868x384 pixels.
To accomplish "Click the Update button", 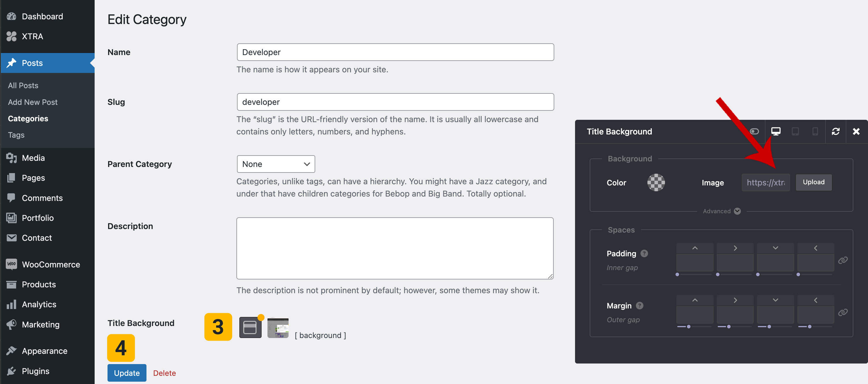I will tap(127, 373).
